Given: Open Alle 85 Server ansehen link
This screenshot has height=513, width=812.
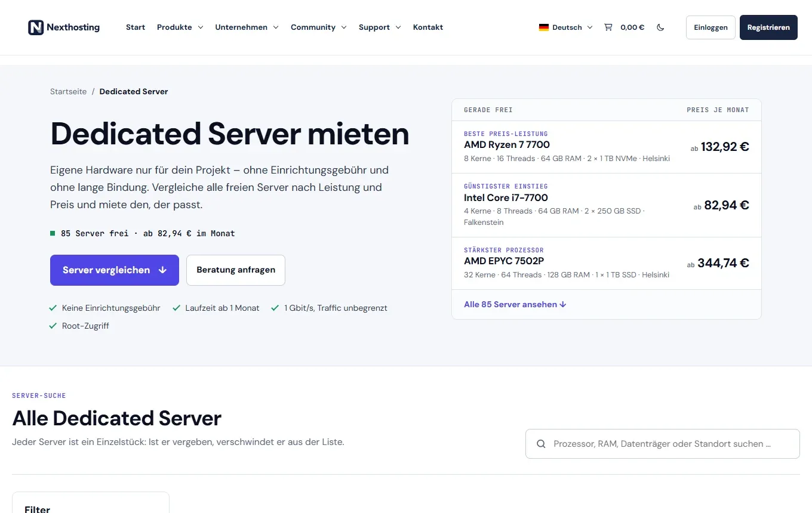Looking at the screenshot, I should pyautogui.click(x=515, y=304).
